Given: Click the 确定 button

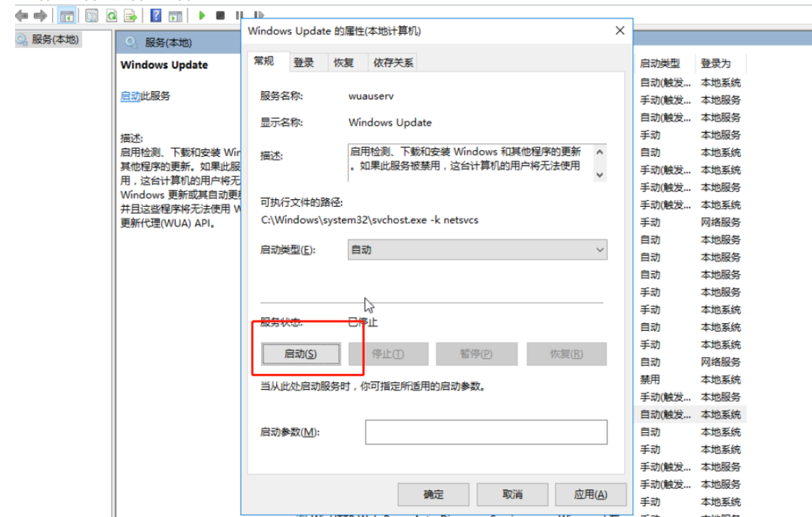Looking at the screenshot, I should coord(433,494).
